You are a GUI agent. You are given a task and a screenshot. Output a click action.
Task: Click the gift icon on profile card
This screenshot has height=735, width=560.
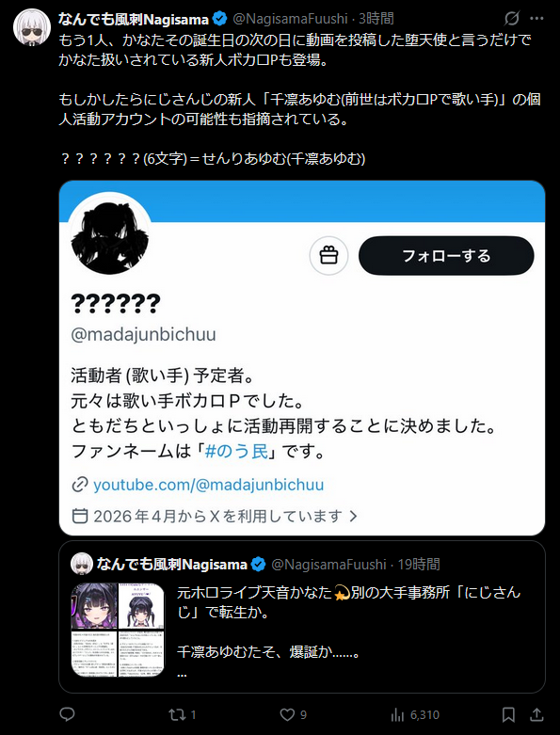pos(328,255)
